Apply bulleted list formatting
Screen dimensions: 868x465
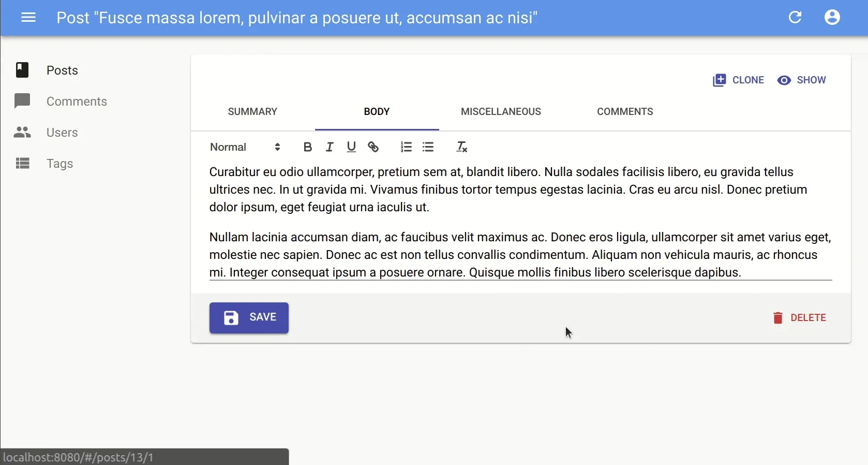[x=428, y=147]
